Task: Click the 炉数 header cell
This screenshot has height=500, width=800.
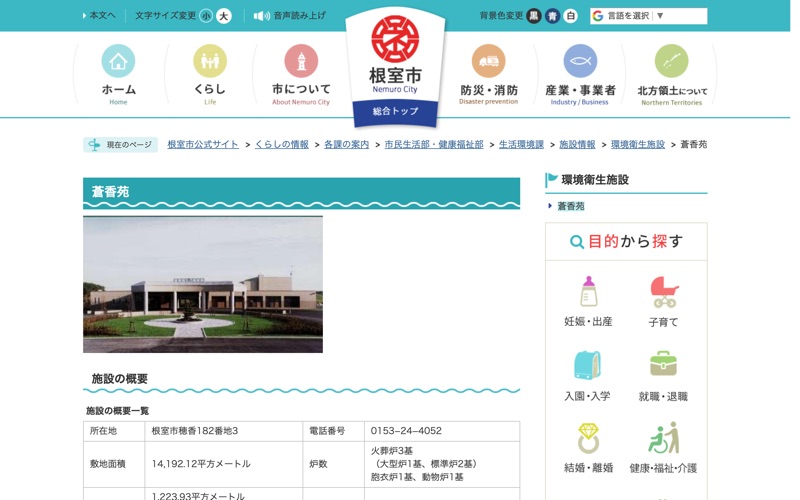Action: (x=333, y=464)
